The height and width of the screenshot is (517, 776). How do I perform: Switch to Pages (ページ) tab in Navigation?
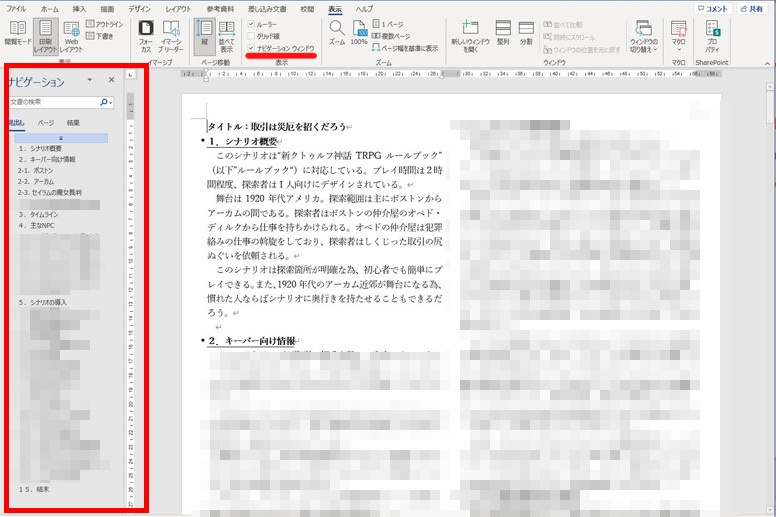[x=46, y=123]
